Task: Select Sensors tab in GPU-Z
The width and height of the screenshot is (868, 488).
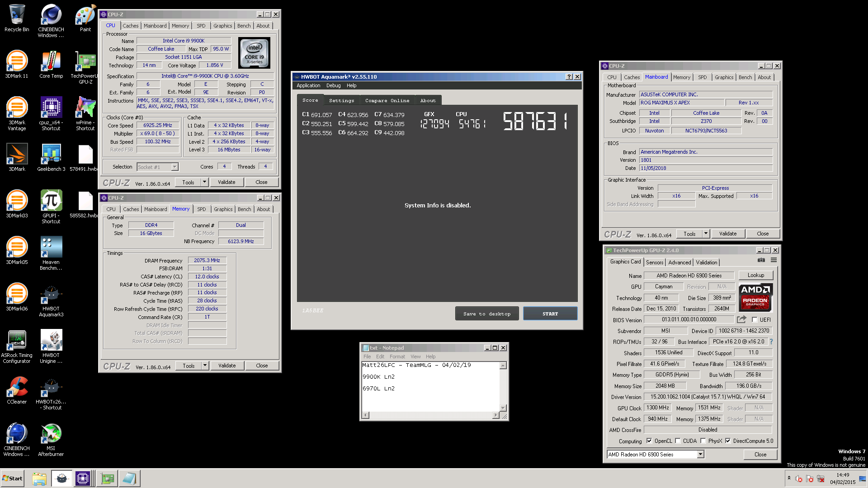Action: (654, 263)
